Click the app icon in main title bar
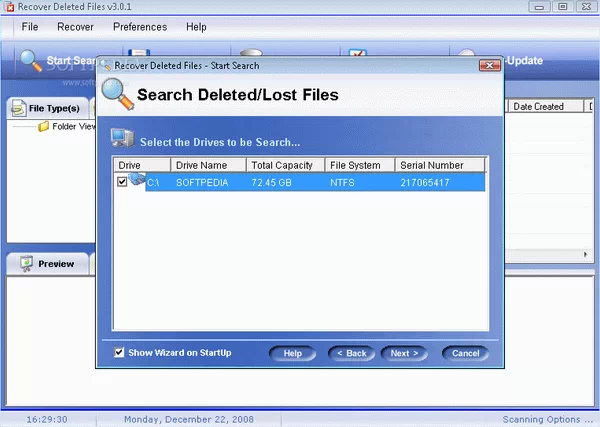This screenshot has height=427, width=600. (x=9, y=7)
